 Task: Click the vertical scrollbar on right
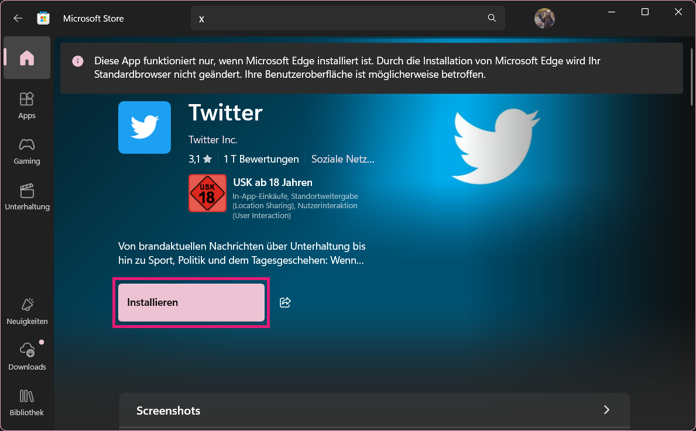pos(691,73)
